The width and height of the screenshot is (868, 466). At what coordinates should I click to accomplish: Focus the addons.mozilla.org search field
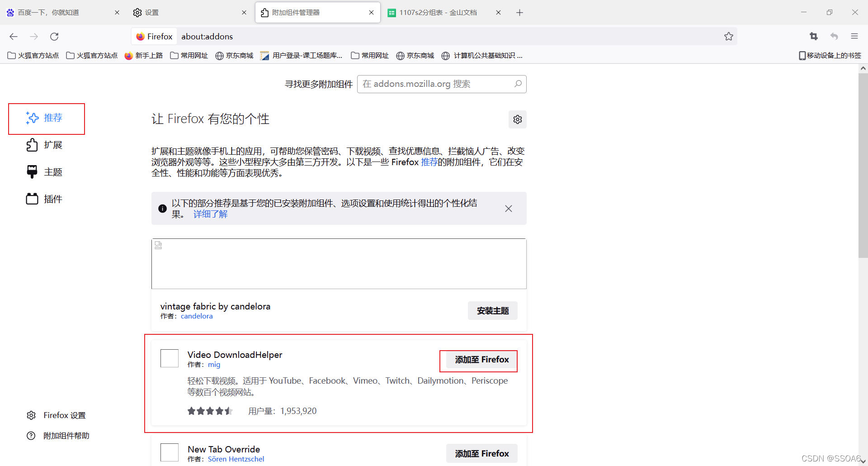click(x=442, y=84)
